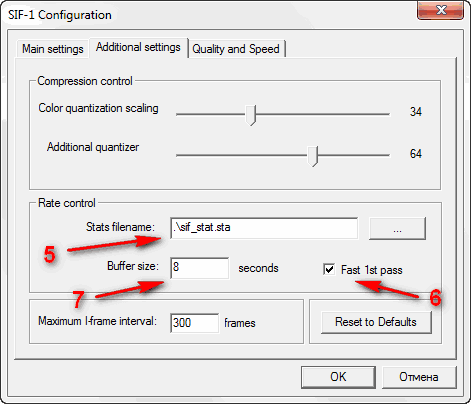Click the Color quantization scaling slider thumb
Screen dimensions: 471x404
(x=251, y=115)
